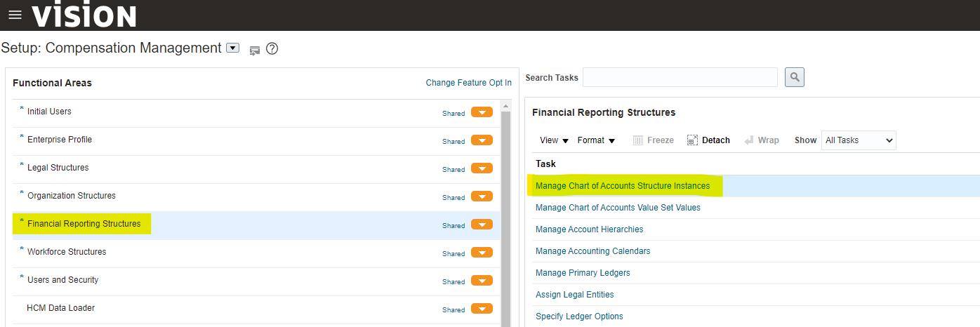980x327 pixels.
Task: Click the Detach table icon
Action: (x=708, y=140)
